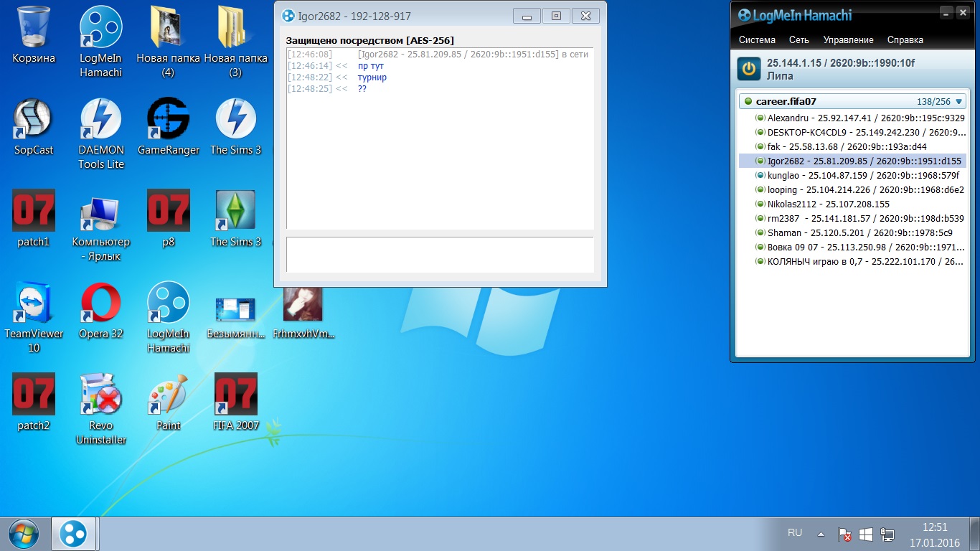Select career.fifa07 network header
Viewport: 980px width, 551px height.
click(x=853, y=102)
